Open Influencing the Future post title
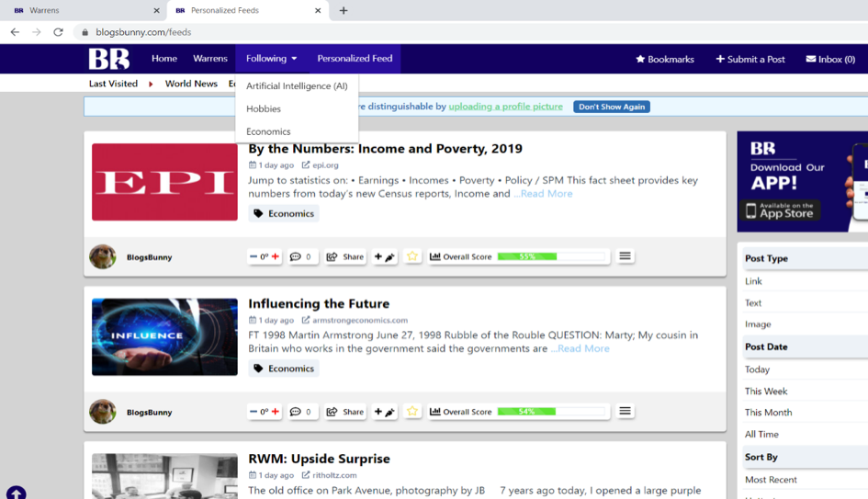The width and height of the screenshot is (868, 499). point(319,303)
